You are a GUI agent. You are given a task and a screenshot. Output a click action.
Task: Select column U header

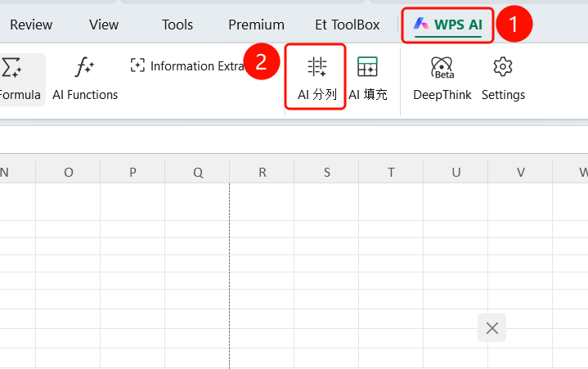(x=456, y=172)
